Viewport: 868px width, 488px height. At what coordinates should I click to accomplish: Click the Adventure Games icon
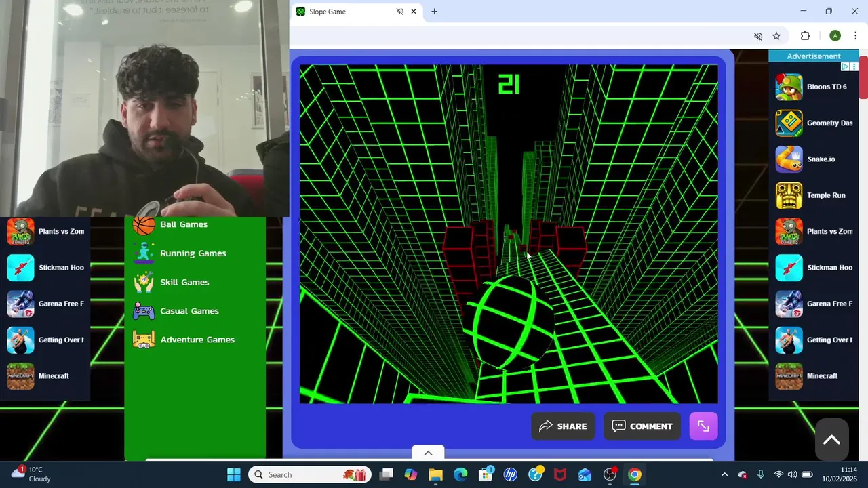(x=144, y=340)
